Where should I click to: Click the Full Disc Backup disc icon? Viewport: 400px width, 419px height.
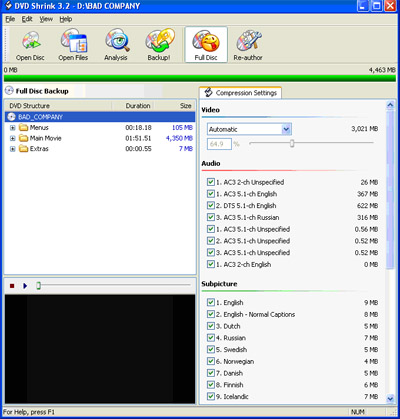(x=10, y=91)
